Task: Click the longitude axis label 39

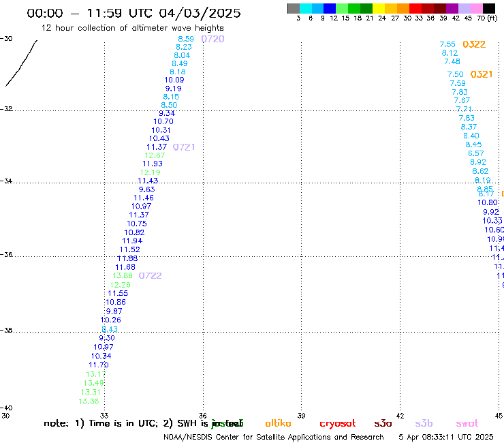Action: pyautogui.click(x=301, y=416)
